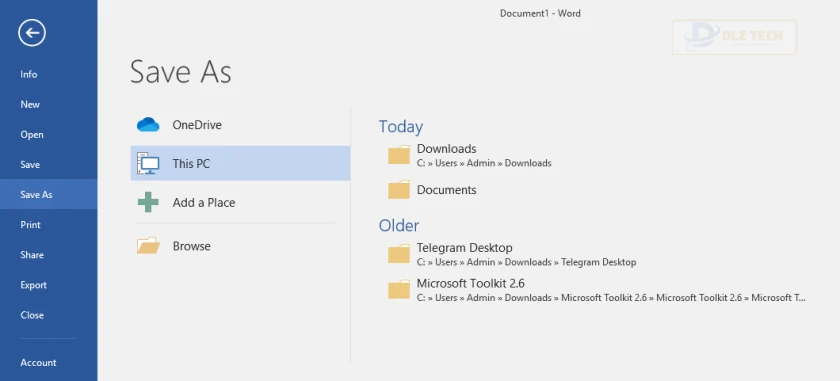This screenshot has height=381, width=840.
Task: Open the Documents recent folder name
Action: tap(446, 190)
